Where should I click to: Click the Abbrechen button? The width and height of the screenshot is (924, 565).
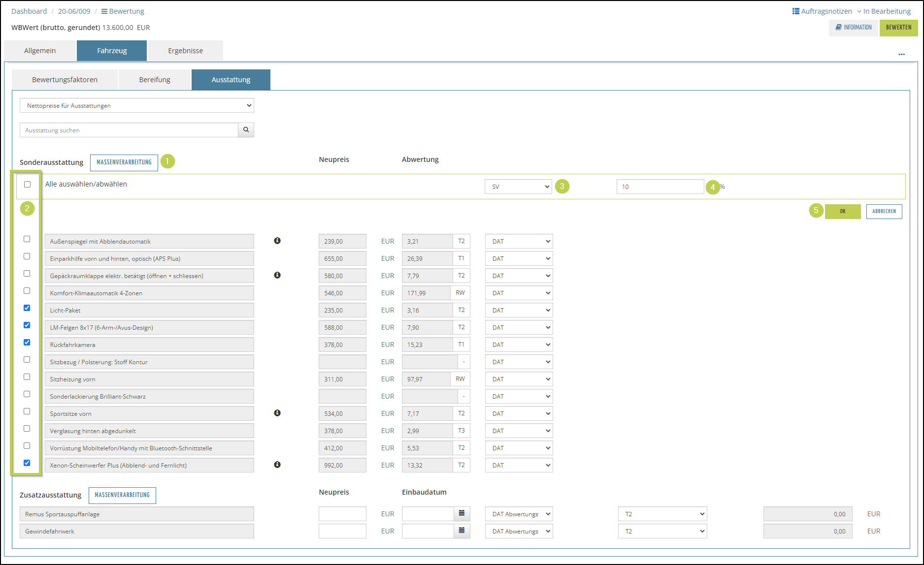(884, 211)
